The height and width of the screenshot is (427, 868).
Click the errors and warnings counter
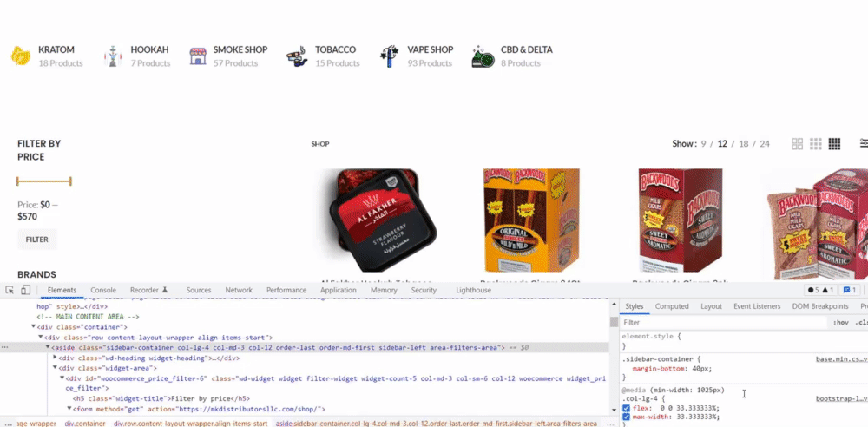point(821,290)
